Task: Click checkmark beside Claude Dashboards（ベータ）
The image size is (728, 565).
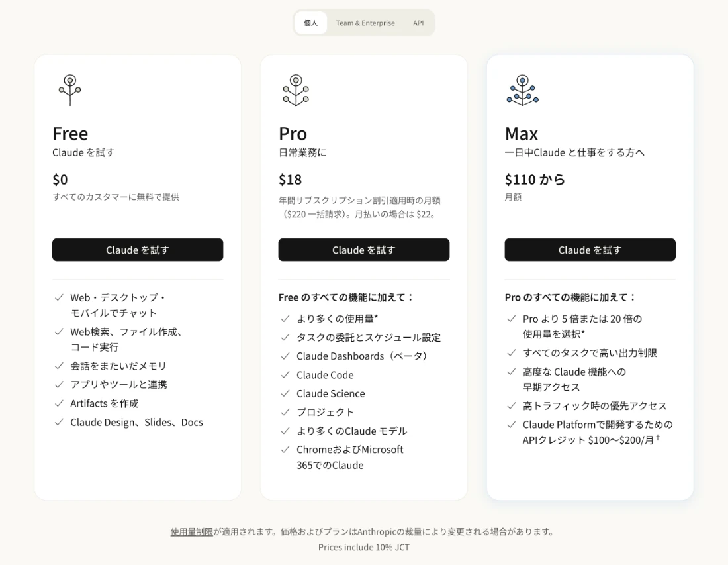Action: [285, 356]
